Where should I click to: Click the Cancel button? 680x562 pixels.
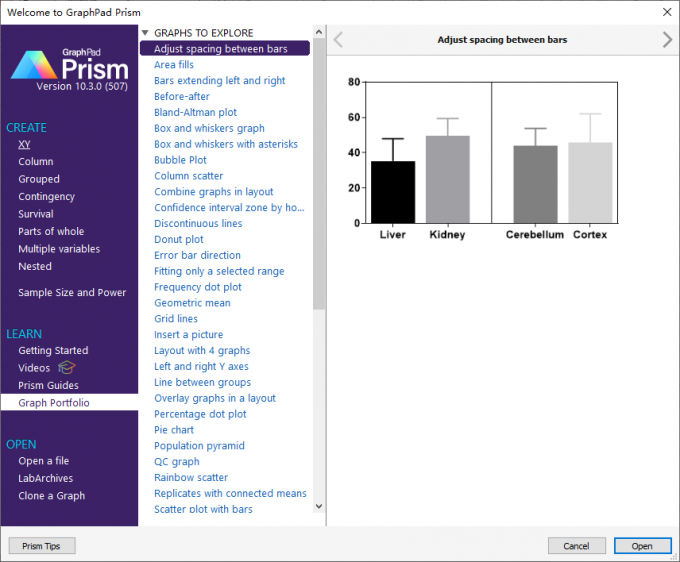(x=576, y=546)
